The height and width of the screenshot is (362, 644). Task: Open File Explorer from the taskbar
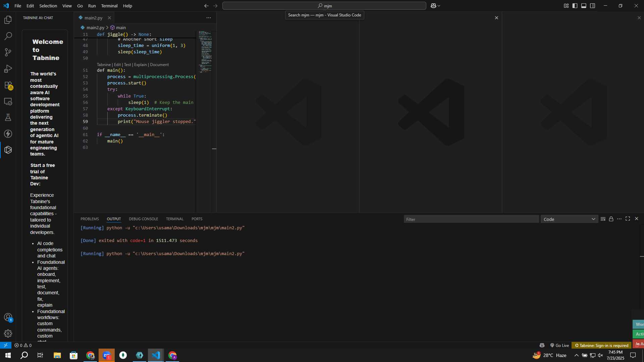[x=57, y=355]
